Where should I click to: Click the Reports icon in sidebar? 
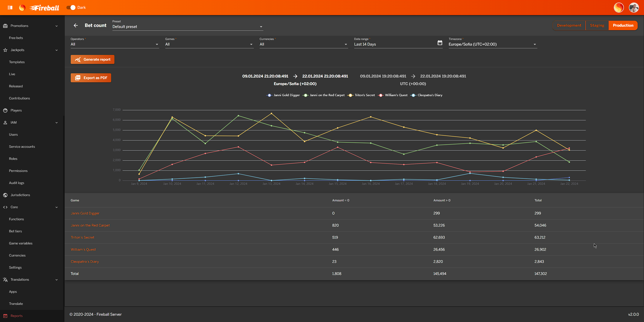click(5, 316)
